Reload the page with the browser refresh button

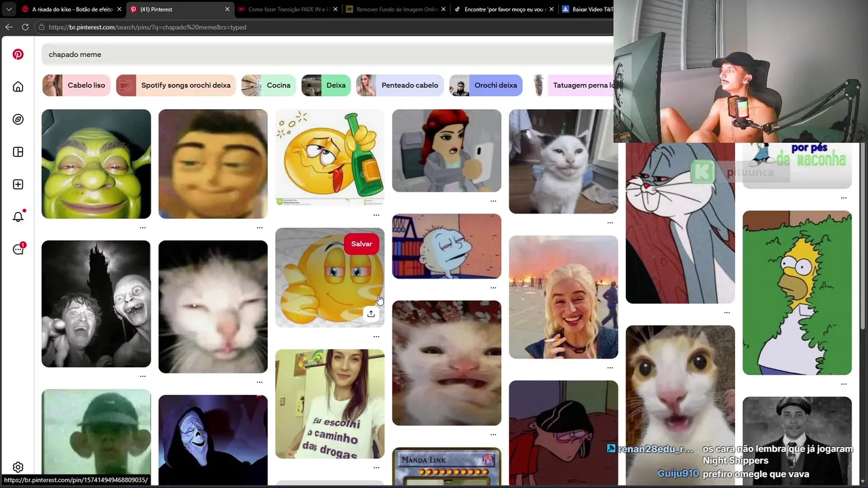tap(25, 27)
